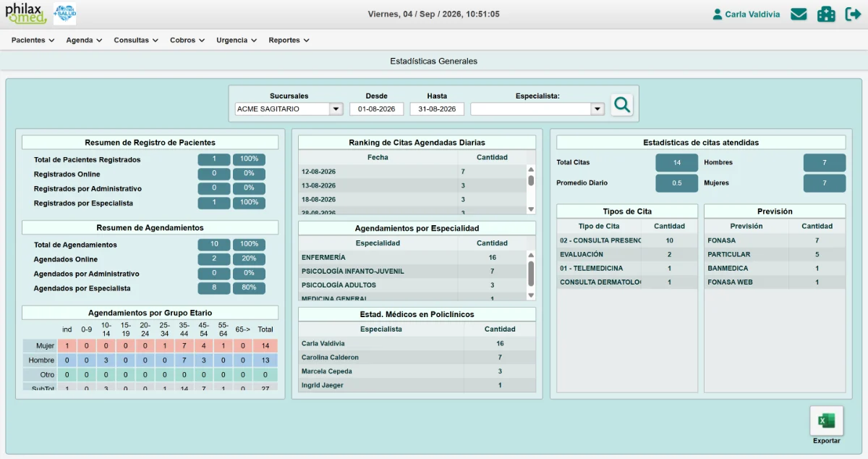Open the Agenda menu
Screen dimensions: 868x459
[x=84, y=41]
